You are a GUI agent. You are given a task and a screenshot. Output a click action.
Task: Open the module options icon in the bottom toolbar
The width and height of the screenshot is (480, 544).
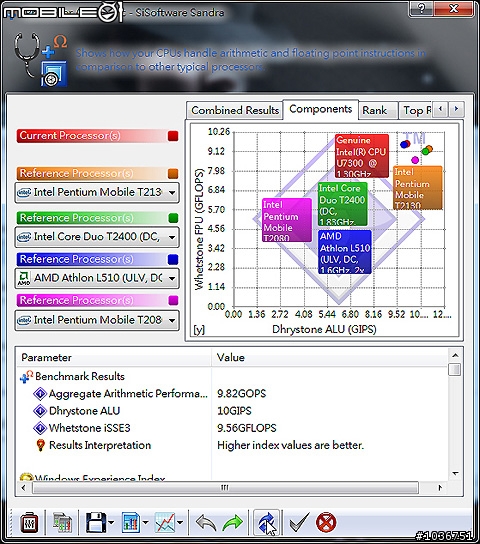pos(29,522)
